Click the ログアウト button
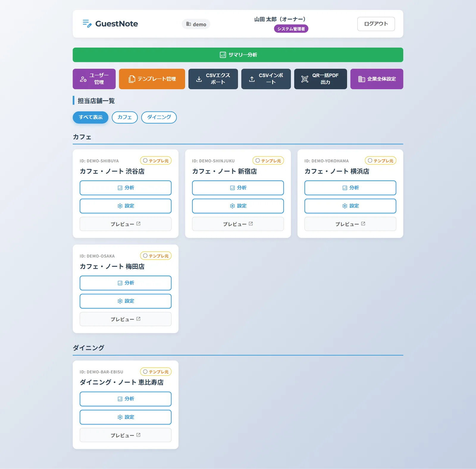Screen dimensions: 476x469 click(376, 24)
